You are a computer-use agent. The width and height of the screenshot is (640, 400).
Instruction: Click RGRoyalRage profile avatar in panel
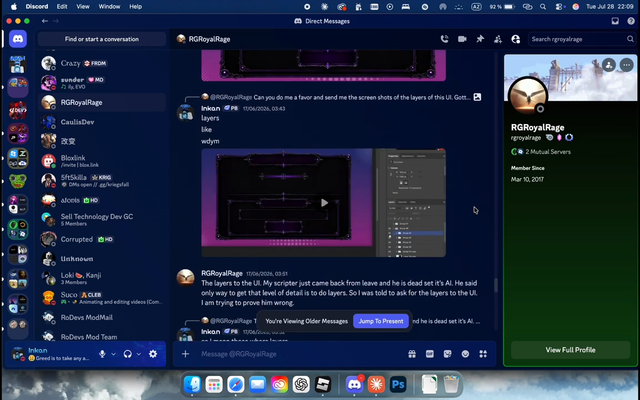click(528, 97)
